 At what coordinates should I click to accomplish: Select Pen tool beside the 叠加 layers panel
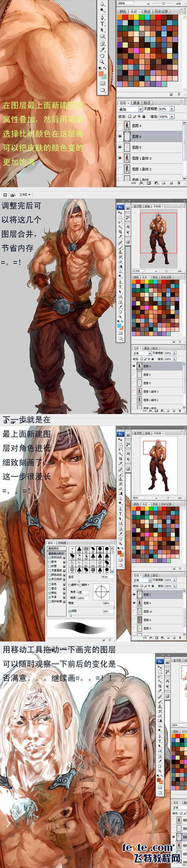pos(102,17)
